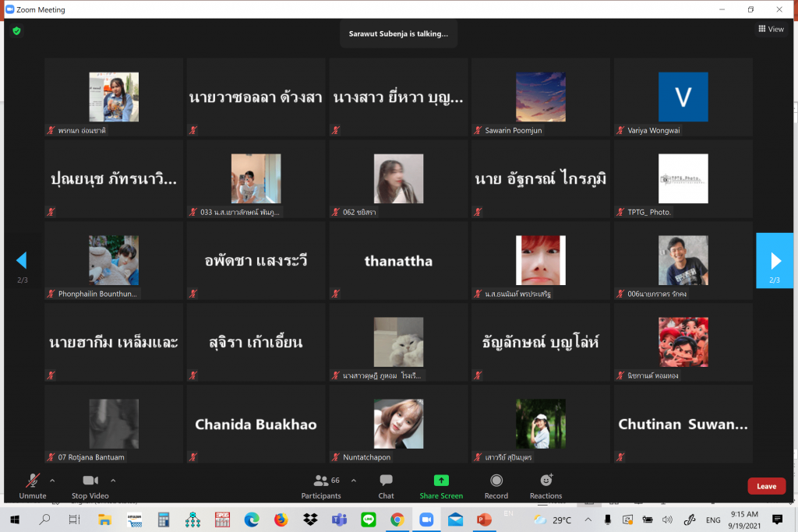Expand audio options arrow beside Unmute

point(52,480)
